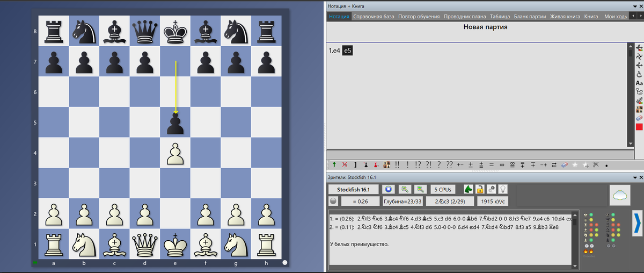Click the magnifier plus (add engine line) button
The image size is (644, 273).
point(405,189)
